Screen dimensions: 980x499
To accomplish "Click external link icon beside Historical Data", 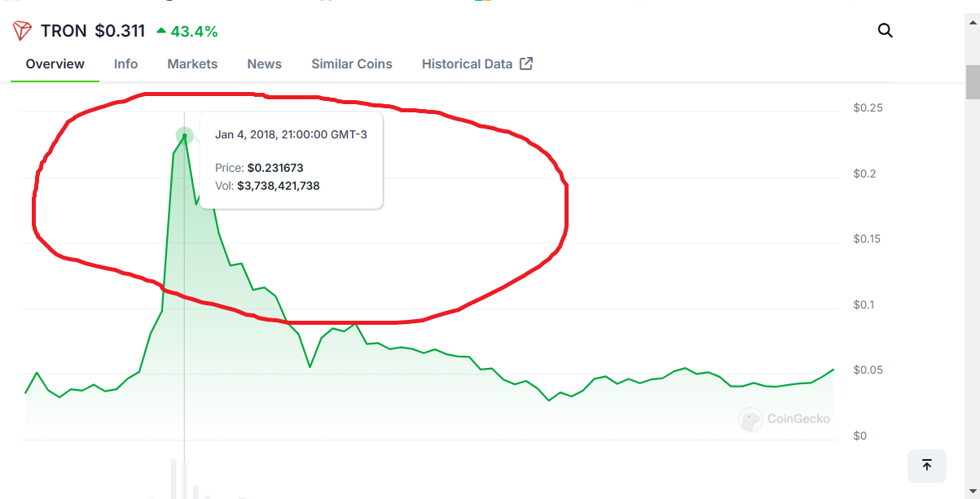I will (x=526, y=63).
